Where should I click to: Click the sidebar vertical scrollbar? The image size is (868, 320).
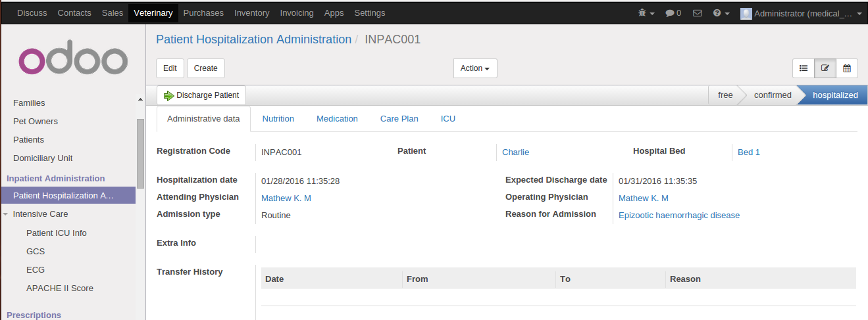pos(140,154)
